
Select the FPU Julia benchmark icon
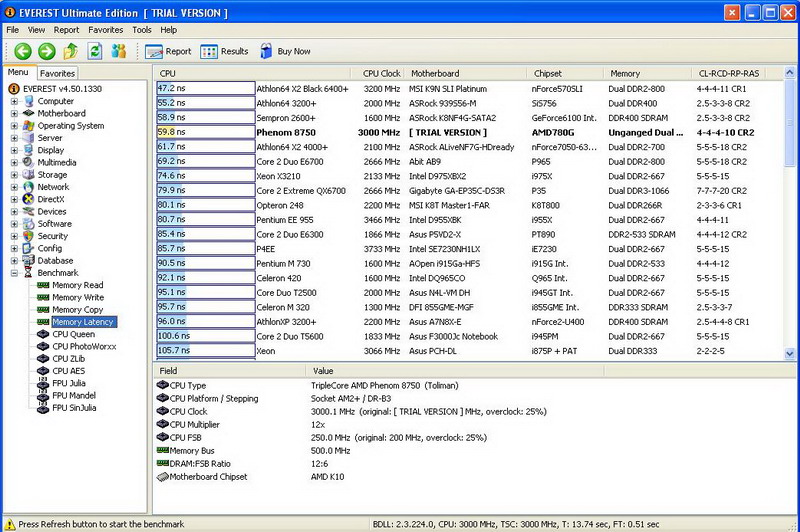coord(43,384)
